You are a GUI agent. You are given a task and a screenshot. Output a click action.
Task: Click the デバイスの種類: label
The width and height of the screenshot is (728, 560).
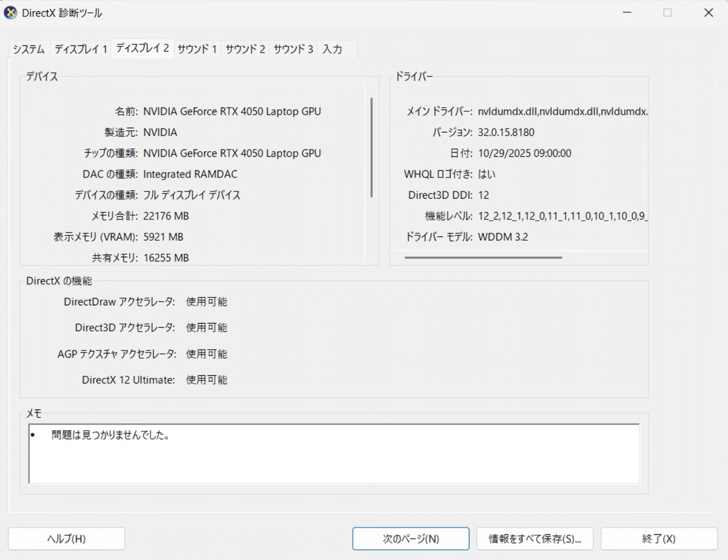(107, 195)
